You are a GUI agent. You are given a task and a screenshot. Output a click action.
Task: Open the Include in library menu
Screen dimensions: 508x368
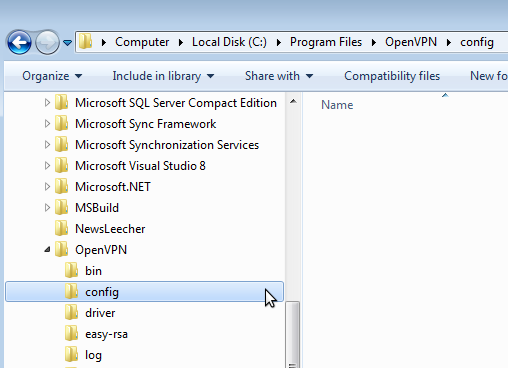pyautogui.click(x=163, y=76)
